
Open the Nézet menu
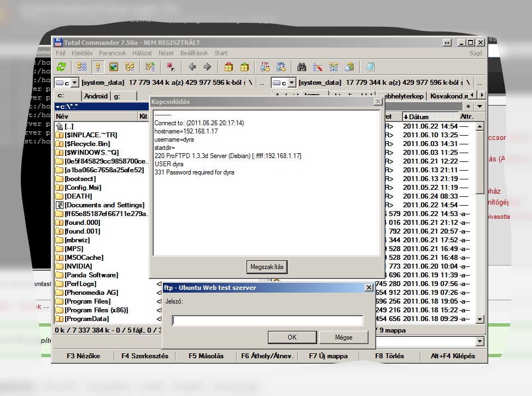click(x=166, y=53)
